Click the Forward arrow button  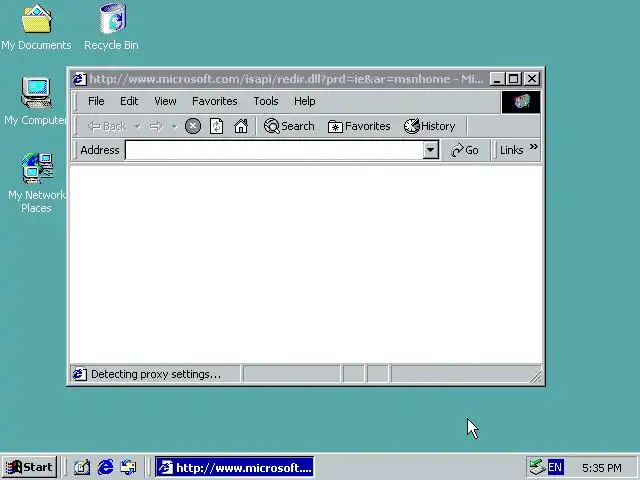156,127
